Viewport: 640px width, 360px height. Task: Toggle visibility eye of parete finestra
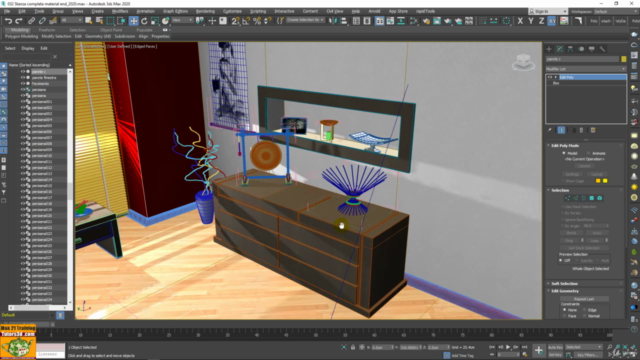pyautogui.click(x=23, y=78)
